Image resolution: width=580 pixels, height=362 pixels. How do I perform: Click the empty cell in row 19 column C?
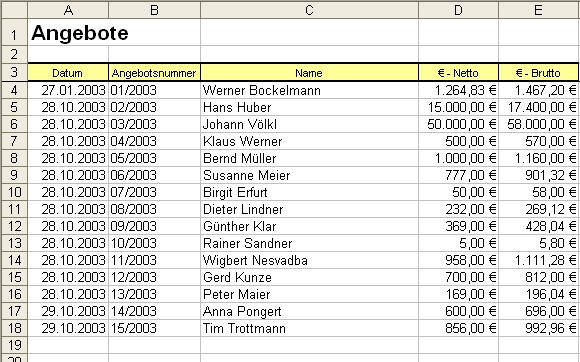(x=309, y=345)
